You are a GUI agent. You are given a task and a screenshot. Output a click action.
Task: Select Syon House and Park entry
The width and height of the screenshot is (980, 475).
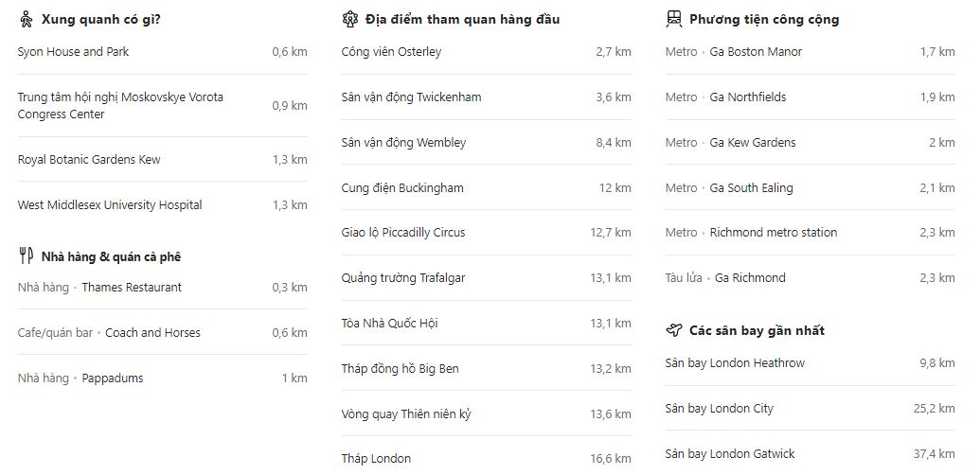(163, 52)
